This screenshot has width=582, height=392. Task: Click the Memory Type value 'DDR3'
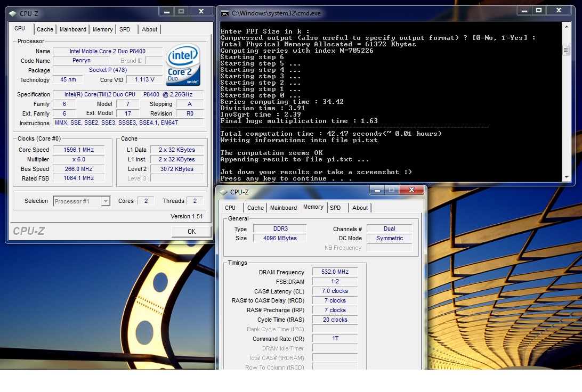coord(280,228)
